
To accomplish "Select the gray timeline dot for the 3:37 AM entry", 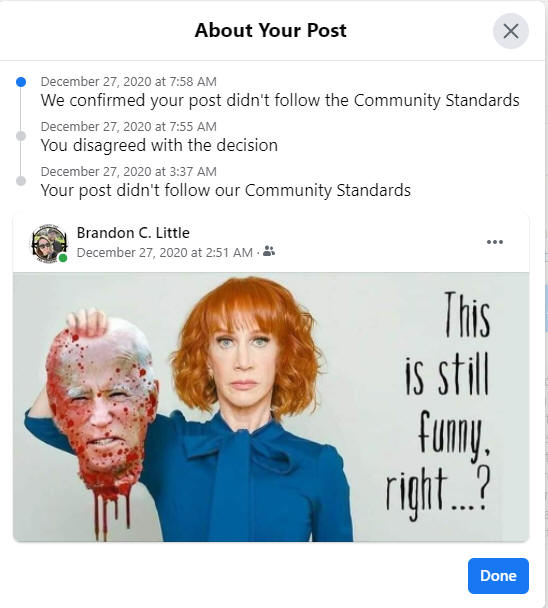I will coord(21,181).
